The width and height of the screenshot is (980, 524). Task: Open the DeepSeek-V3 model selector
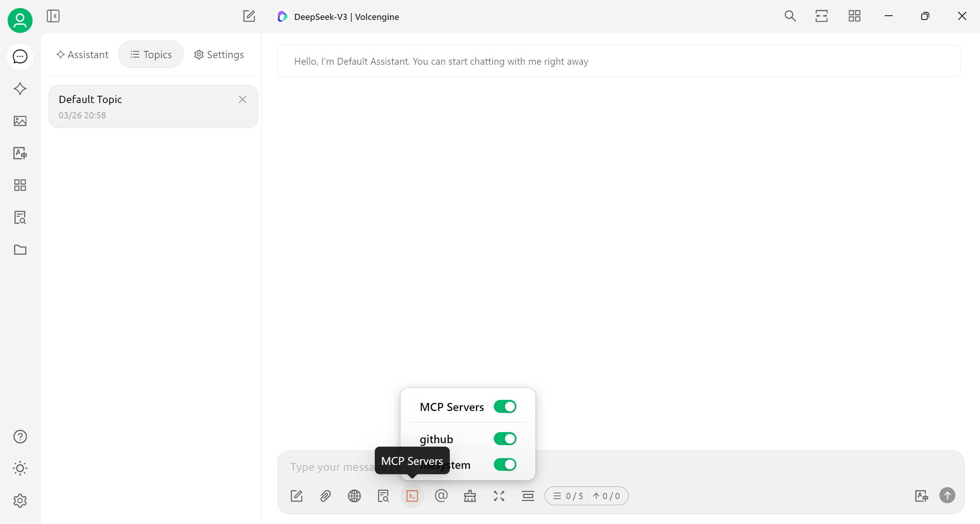pos(338,16)
